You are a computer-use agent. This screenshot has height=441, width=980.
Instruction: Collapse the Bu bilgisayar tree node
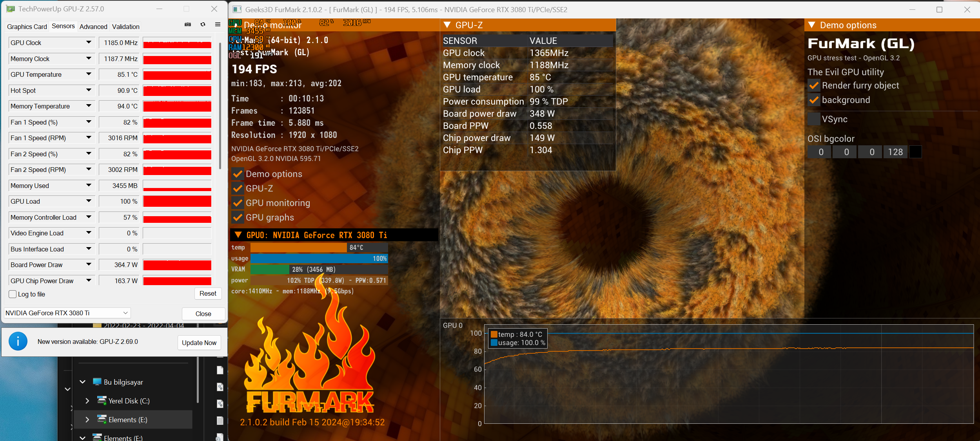click(82, 382)
